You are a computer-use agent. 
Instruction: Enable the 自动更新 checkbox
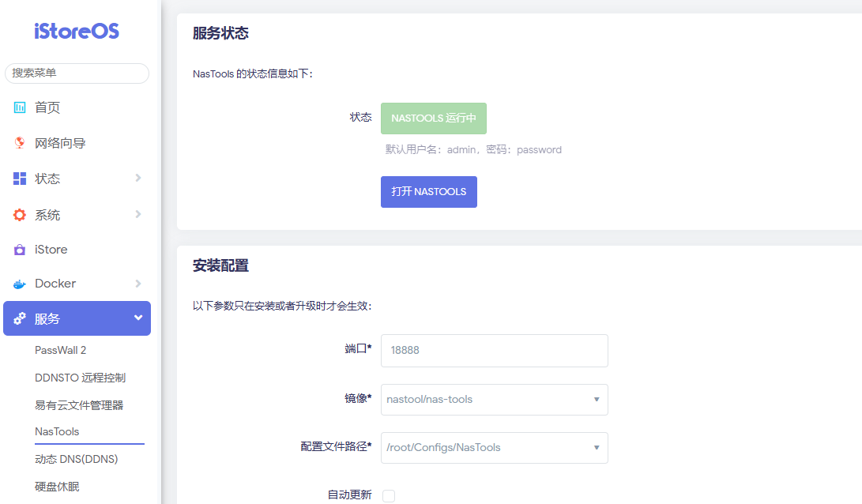pos(389,496)
